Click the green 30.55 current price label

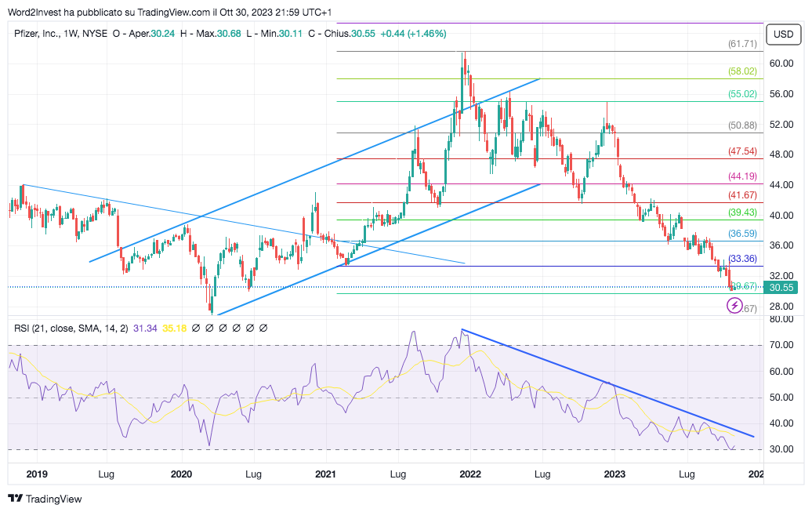click(x=781, y=288)
